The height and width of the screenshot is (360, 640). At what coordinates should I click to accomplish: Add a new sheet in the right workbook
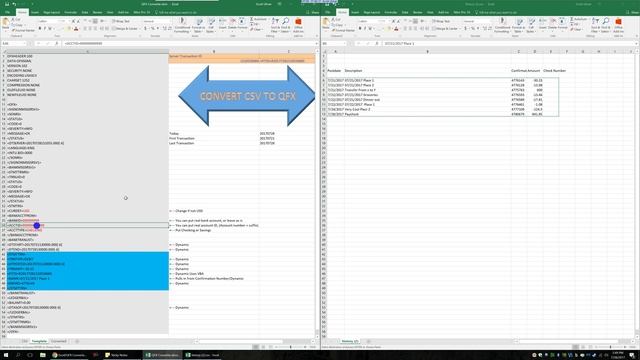pos(369,341)
